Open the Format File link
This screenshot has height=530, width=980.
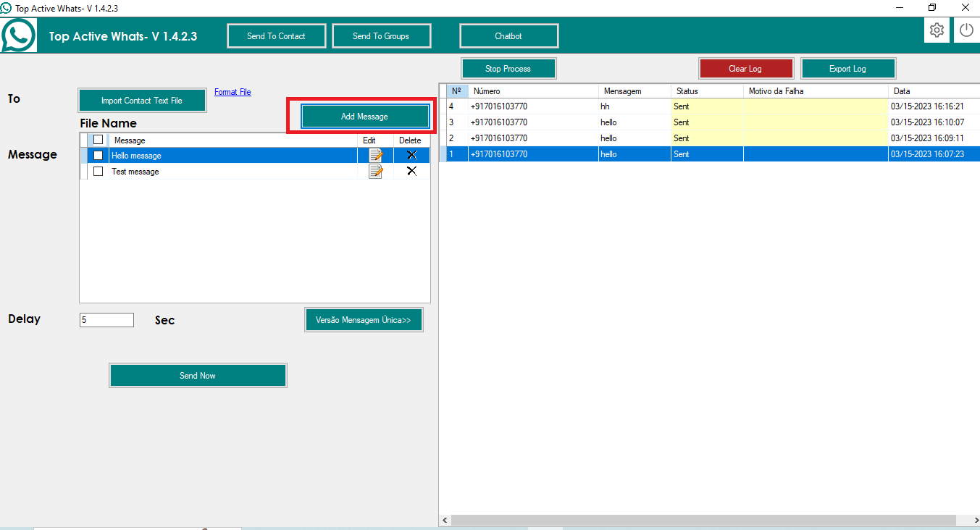click(x=233, y=92)
